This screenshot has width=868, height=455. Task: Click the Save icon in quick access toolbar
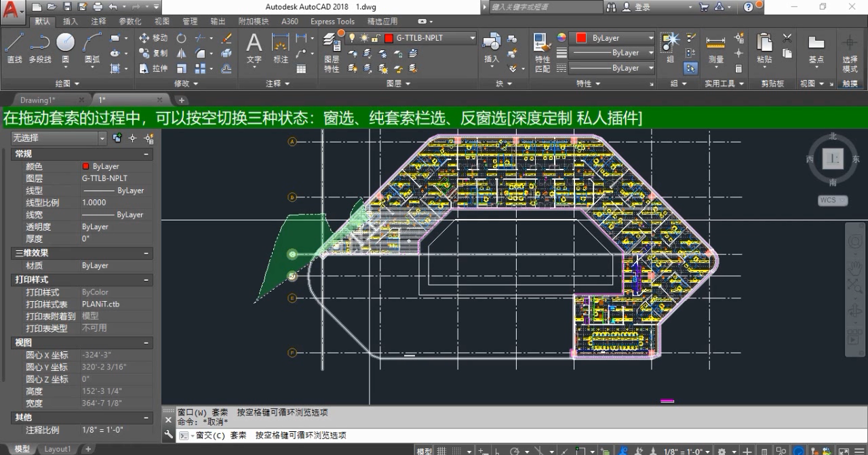(x=67, y=7)
